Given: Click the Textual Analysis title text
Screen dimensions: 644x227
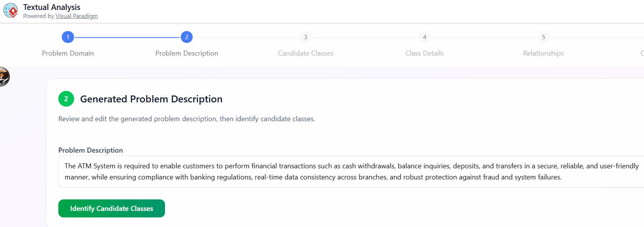Looking at the screenshot, I should pos(51,7).
